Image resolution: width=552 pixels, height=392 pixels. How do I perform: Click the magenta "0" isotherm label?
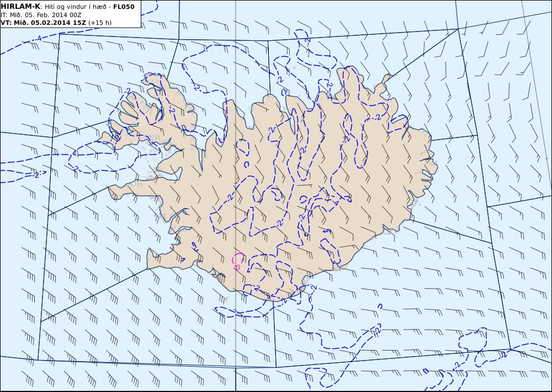pos(238,267)
